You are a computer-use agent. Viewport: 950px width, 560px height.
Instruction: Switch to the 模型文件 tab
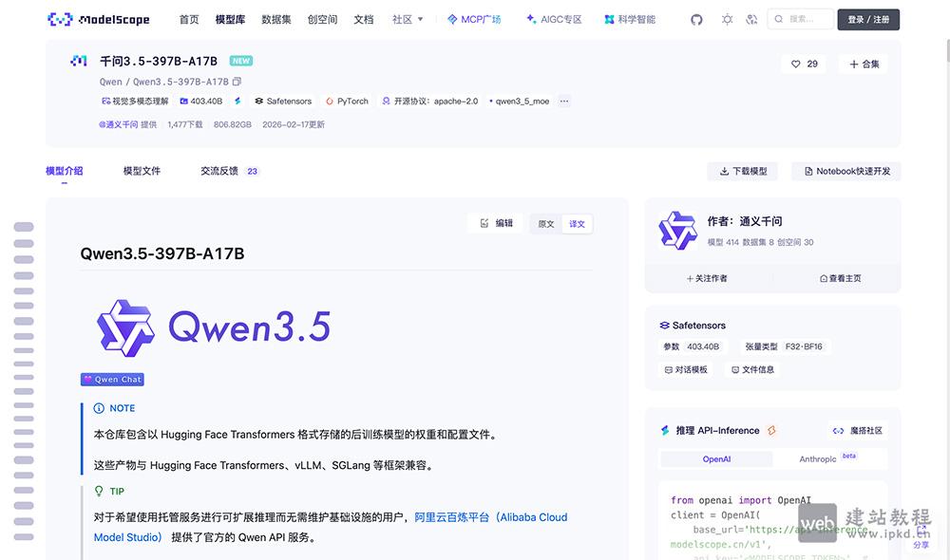pyautogui.click(x=142, y=171)
